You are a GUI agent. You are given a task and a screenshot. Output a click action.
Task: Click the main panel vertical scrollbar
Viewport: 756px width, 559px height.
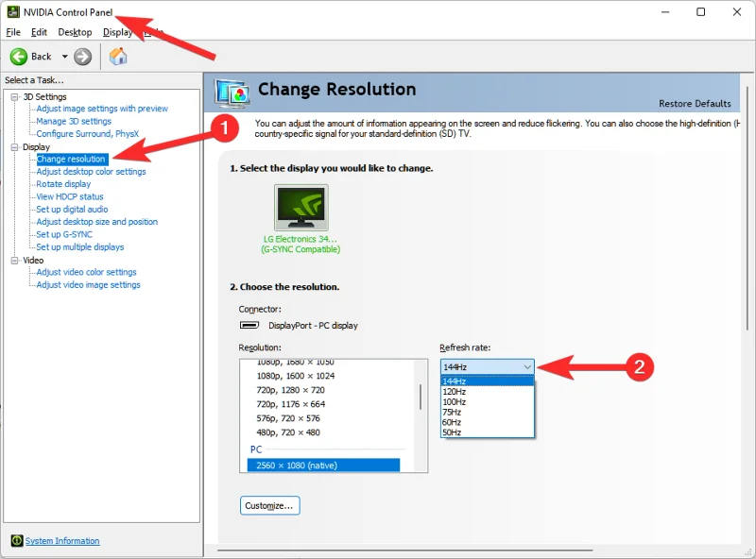[x=747, y=208]
